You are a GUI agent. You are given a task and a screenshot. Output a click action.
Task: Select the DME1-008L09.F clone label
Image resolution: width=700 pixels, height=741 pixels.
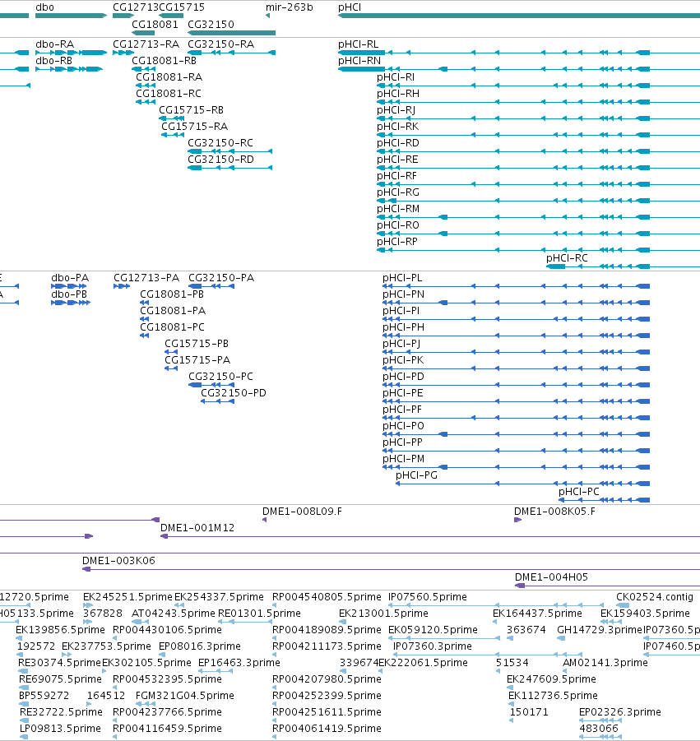coord(302,511)
